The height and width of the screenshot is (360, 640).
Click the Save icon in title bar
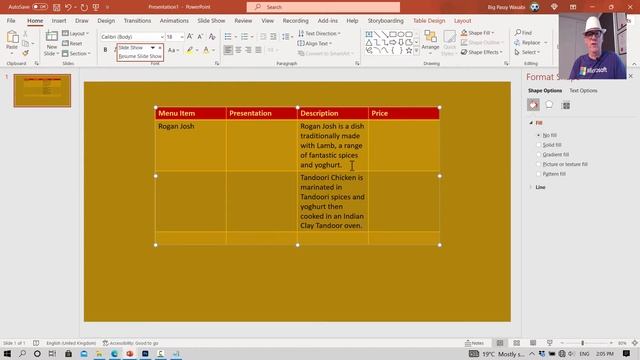(x=56, y=7)
